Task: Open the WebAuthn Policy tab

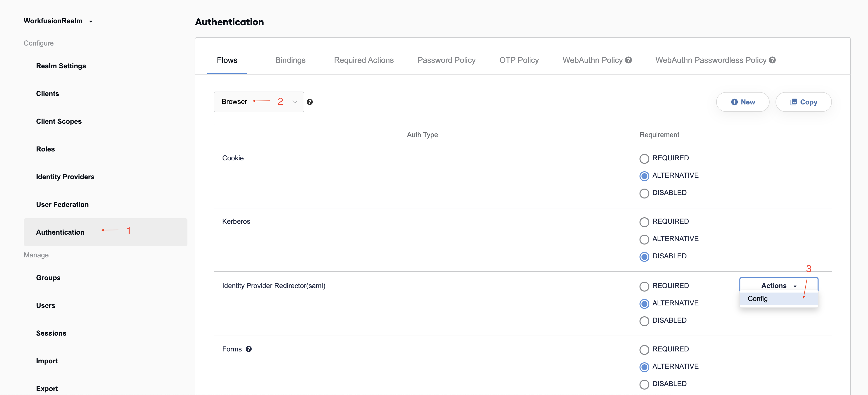Action: (x=592, y=60)
